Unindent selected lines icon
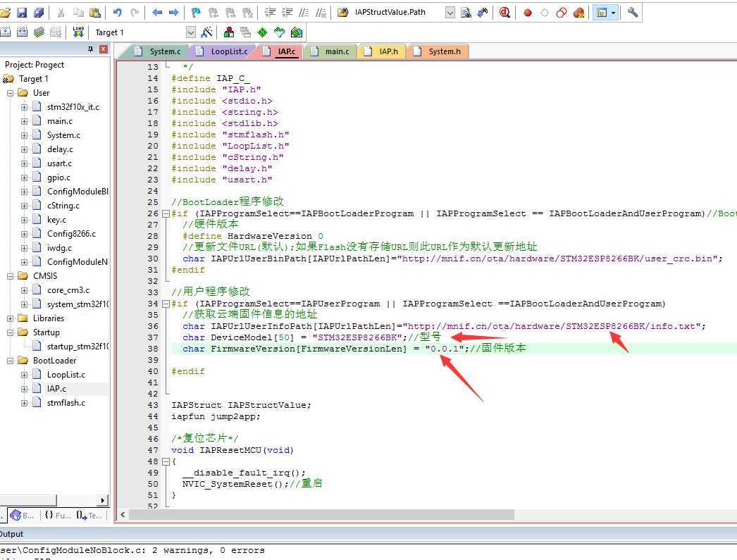This screenshot has height=560, width=737. (287, 13)
